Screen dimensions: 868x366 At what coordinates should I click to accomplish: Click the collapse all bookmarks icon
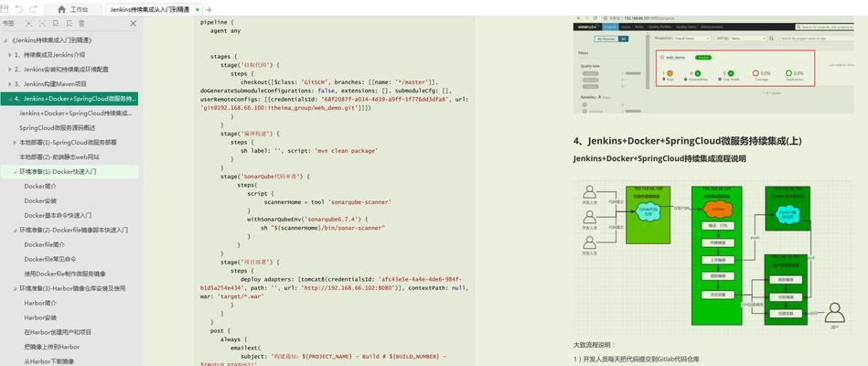click(x=42, y=23)
